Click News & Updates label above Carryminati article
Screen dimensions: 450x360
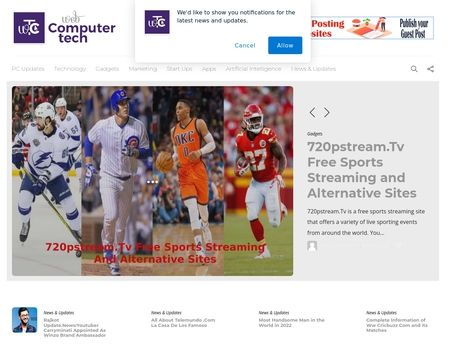coord(59,313)
